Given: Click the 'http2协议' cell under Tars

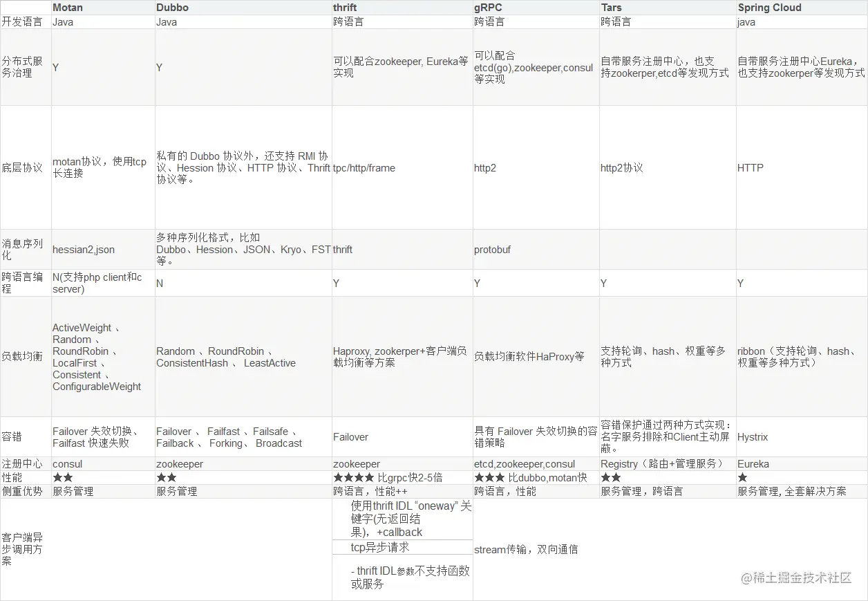Looking at the screenshot, I should (x=622, y=167).
